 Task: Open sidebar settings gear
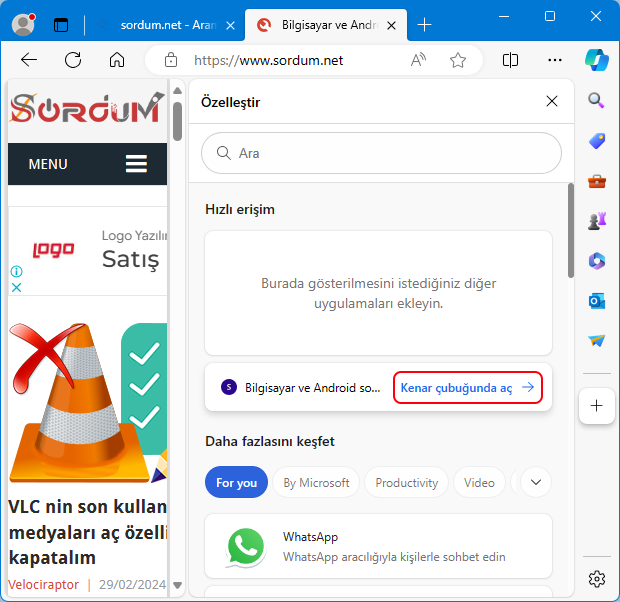tap(597, 579)
